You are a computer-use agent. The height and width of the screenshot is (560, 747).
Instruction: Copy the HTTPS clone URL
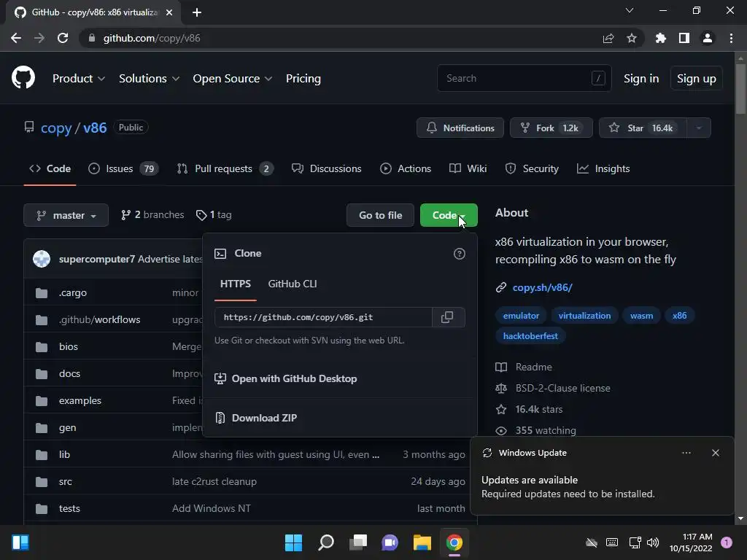(447, 317)
